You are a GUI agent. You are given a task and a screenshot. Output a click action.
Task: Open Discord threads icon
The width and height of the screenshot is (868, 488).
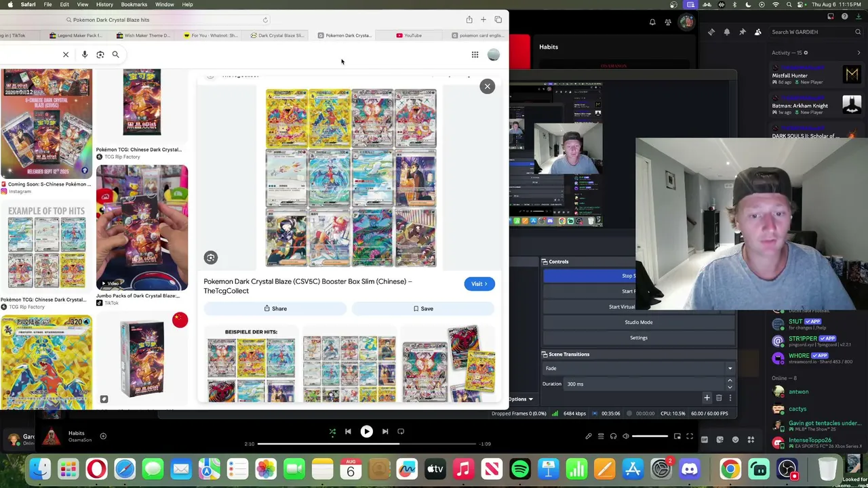[x=711, y=32]
